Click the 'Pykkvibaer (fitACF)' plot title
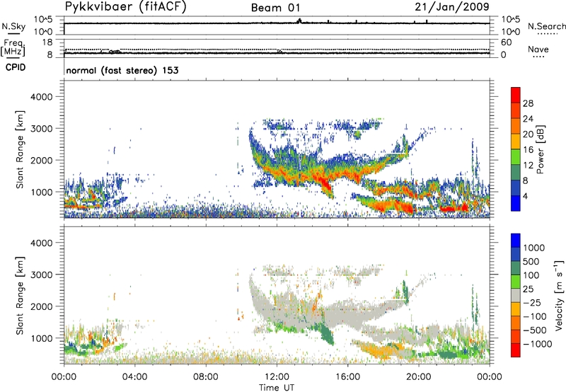The width and height of the screenshot is (566, 392). (126, 7)
